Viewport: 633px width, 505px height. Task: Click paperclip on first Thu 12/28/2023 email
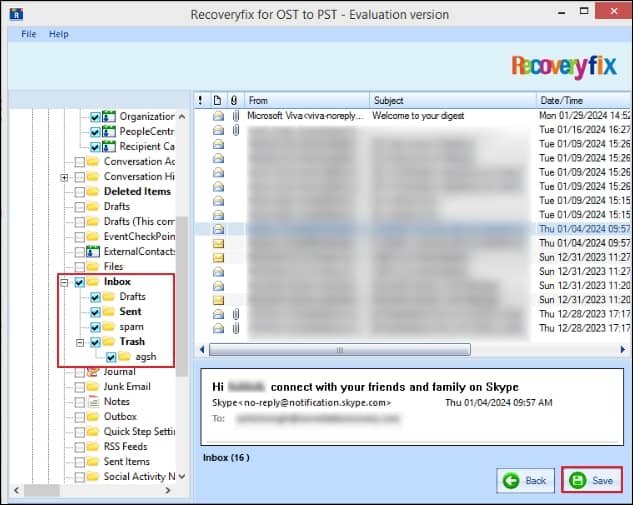(x=236, y=314)
